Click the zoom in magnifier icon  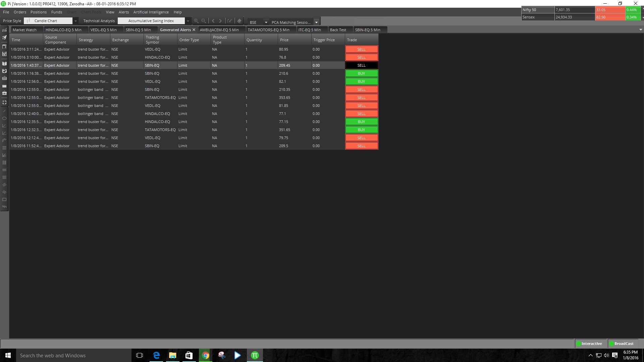[196, 21]
